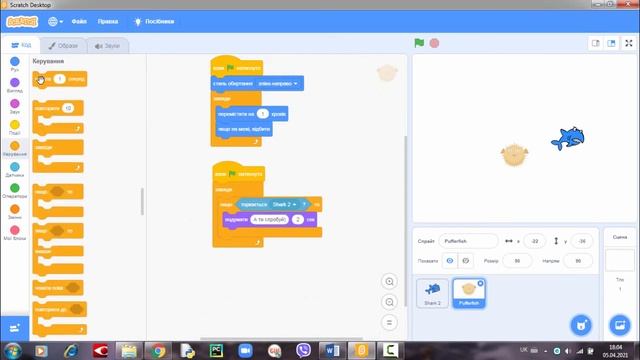Click the sprite x coordinate field
Image resolution: width=640 pixels, height=360 pixels.
point(535,241)
